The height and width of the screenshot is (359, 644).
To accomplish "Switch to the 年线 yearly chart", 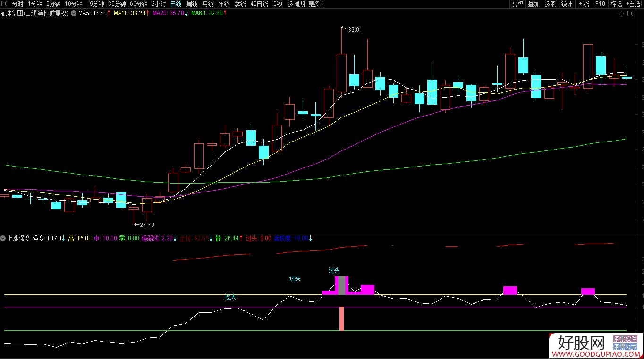I will click(x=224, y=4).
